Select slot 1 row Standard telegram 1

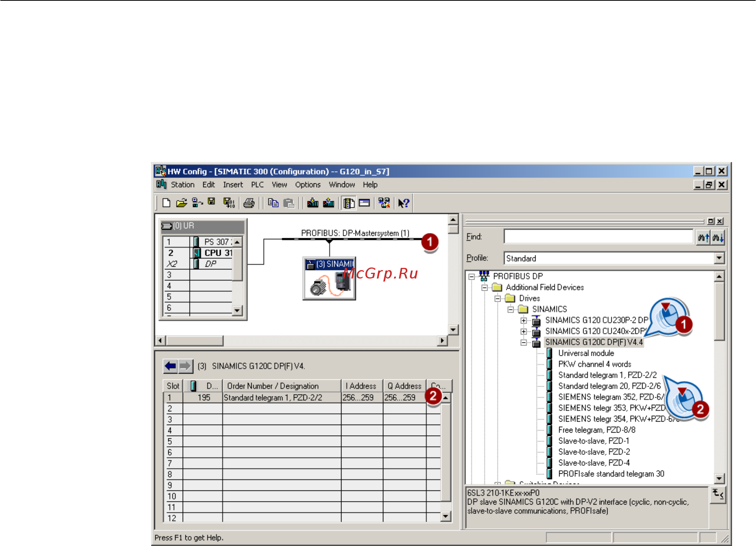(303, 398)
